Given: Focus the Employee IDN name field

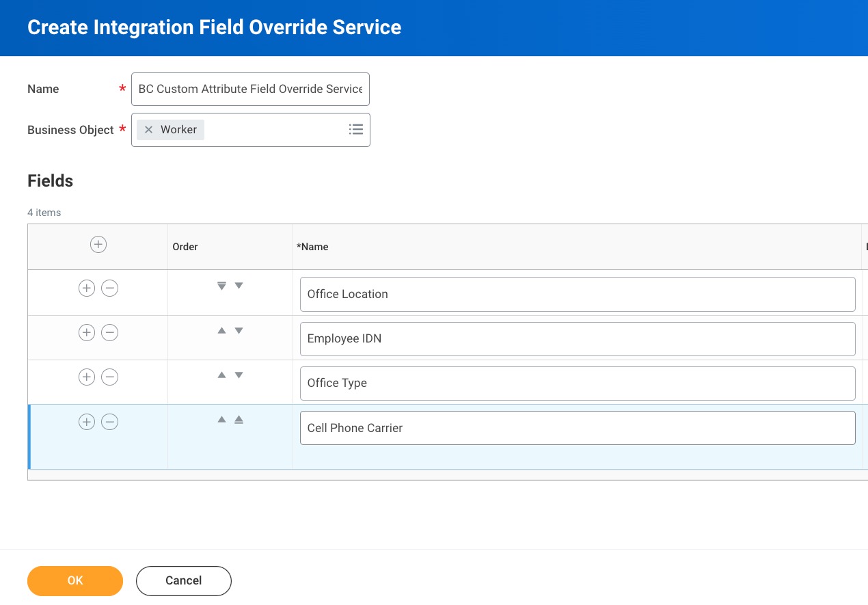Looking at the screenshot, I should (577, 339).
